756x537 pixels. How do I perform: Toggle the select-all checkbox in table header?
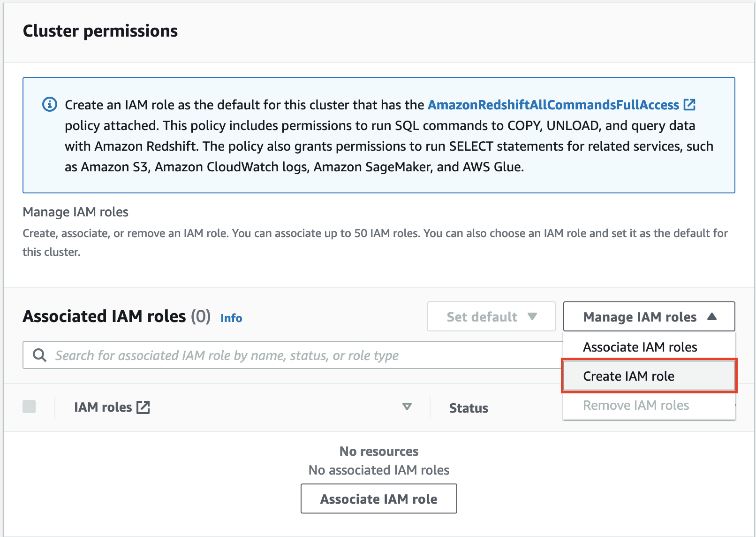coord(29,407)
